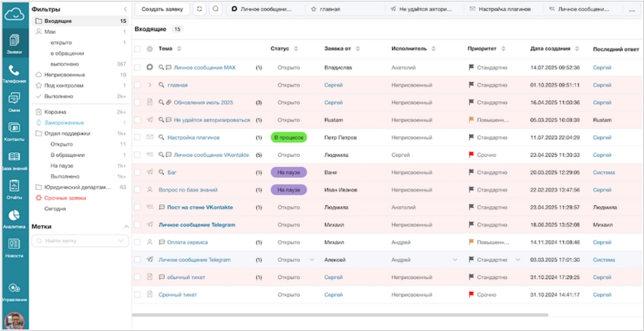Collapse the Фильтры panel with chevron
The width and height of the screenshot is (644, 331).
pos(125,8)
